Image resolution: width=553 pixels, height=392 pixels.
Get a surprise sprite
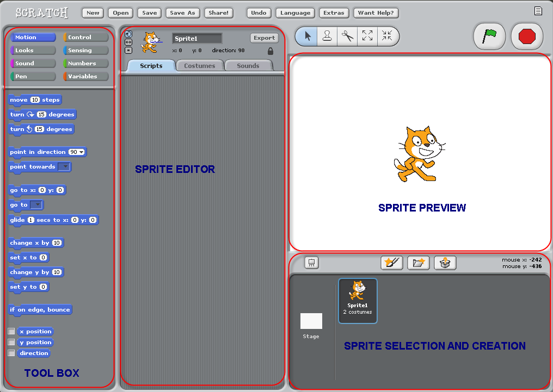[445, 263]
